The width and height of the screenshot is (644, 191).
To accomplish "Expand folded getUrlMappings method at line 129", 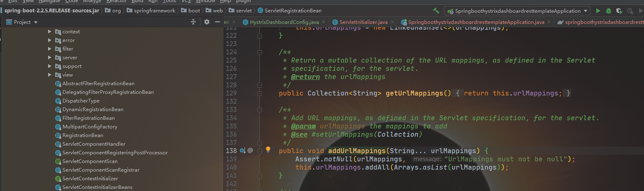I will [x=259, y=93].
